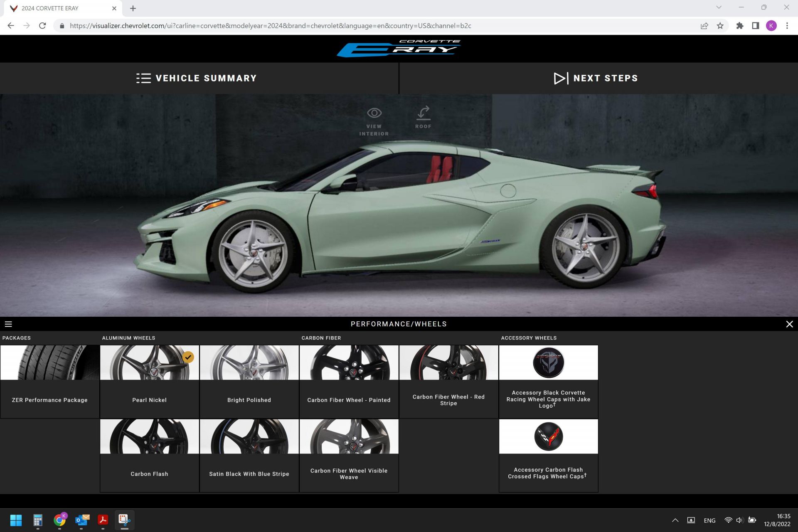Close the Performance/Wheels panel

point(789,324)
